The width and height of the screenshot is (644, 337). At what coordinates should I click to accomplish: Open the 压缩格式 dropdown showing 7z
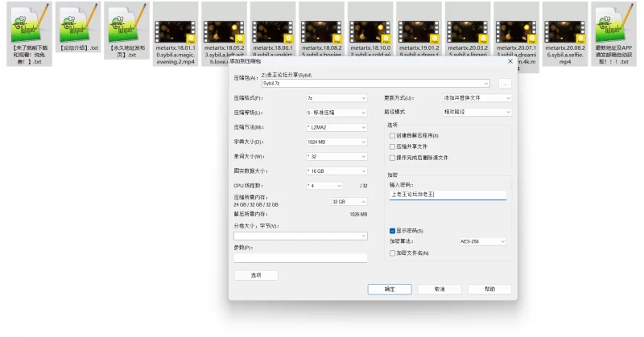coord(336,98)
